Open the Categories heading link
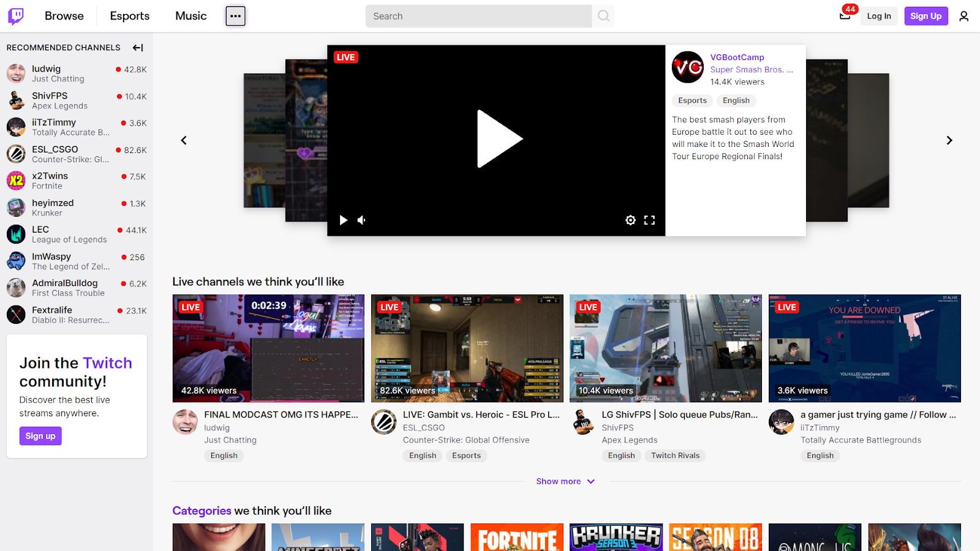The width and height of the screenshot is (980, 551). (x=202, y=511)
